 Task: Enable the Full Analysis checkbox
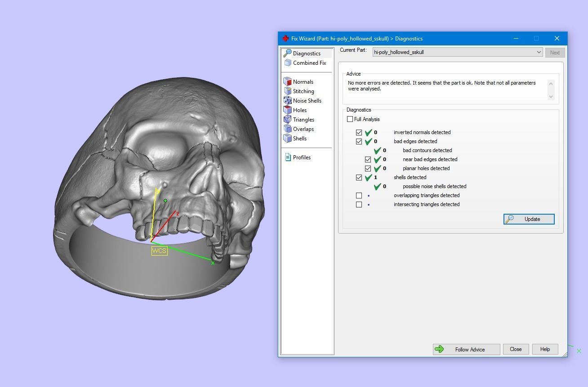click(350, 119)
